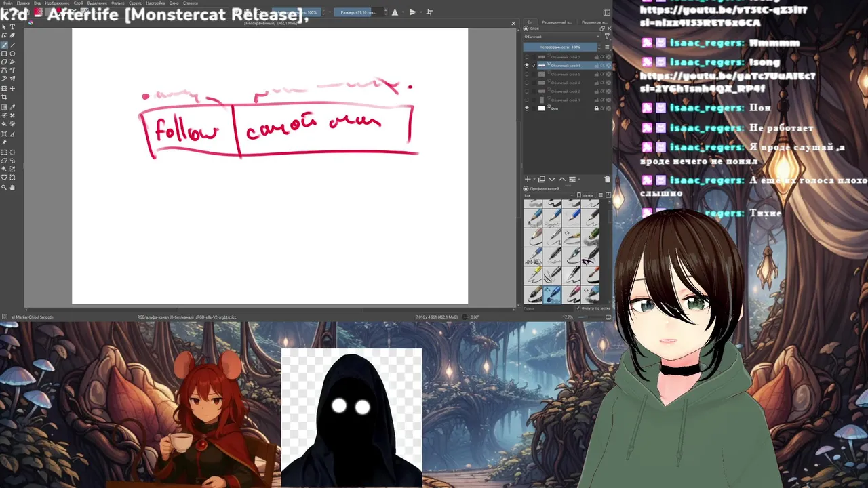Select the Color Sampler eyedropper tool
The width and height of the screenshot is (868, 488).
(12, 107)
